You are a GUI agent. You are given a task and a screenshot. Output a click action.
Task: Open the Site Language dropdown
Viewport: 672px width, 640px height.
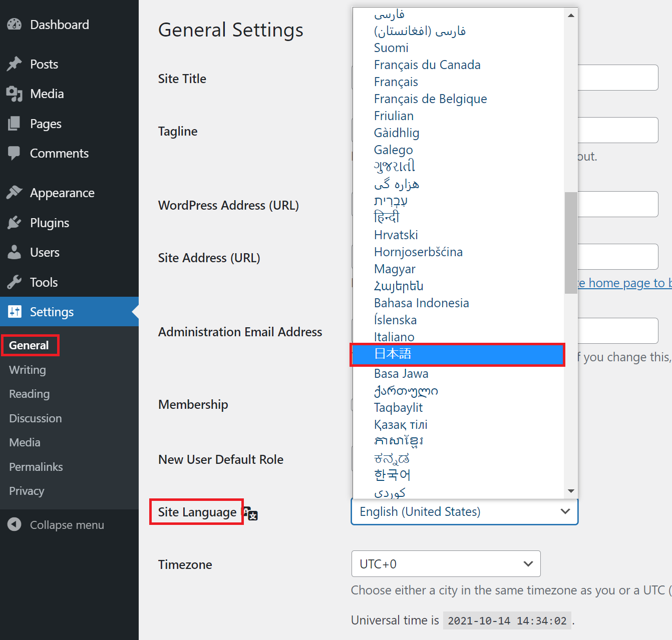465,511
